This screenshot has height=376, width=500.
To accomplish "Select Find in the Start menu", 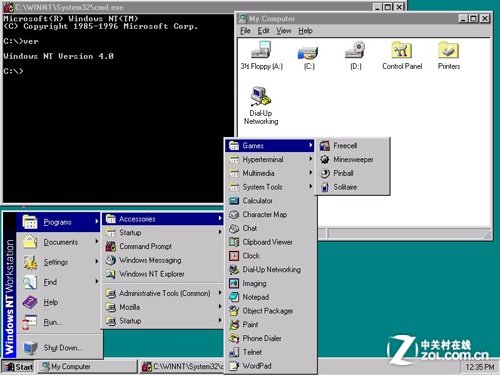I will pos(59,282).
